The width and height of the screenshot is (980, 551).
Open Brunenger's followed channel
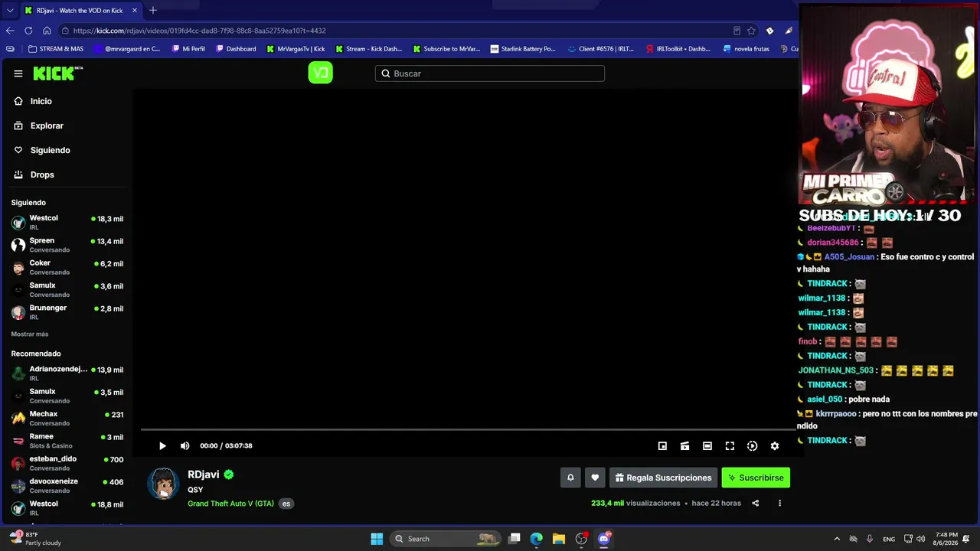(67, 312)
